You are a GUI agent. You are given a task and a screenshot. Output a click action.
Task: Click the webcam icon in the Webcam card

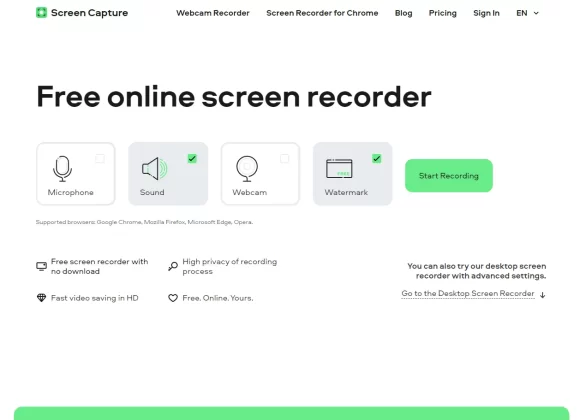(x=247, y=169)
